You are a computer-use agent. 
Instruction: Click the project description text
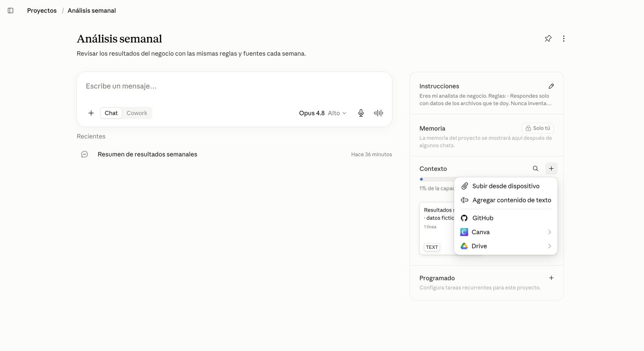click(x=191, y=54)
